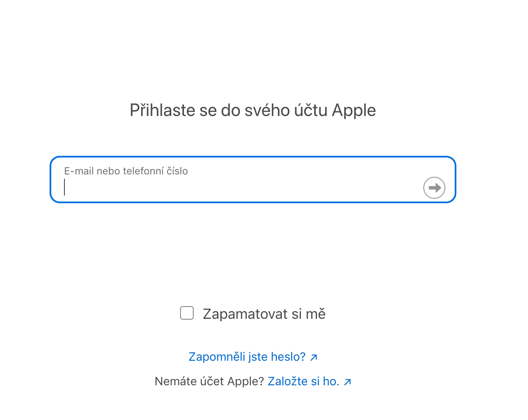Viewport: 528px width, 420px height.
Task: Open the Zapomněli jste heslo? link
Action: (x=247, y=357)
